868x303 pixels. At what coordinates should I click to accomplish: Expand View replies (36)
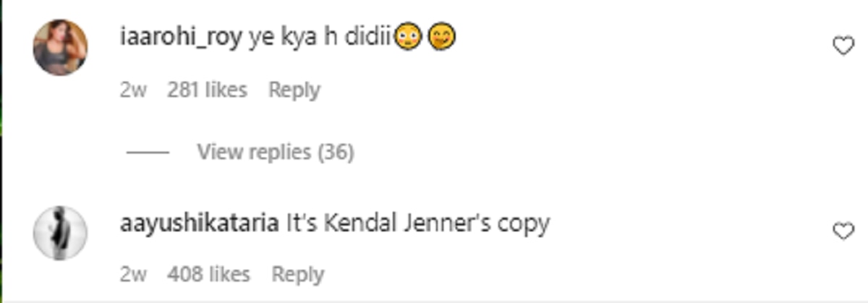tap(275, 153)
